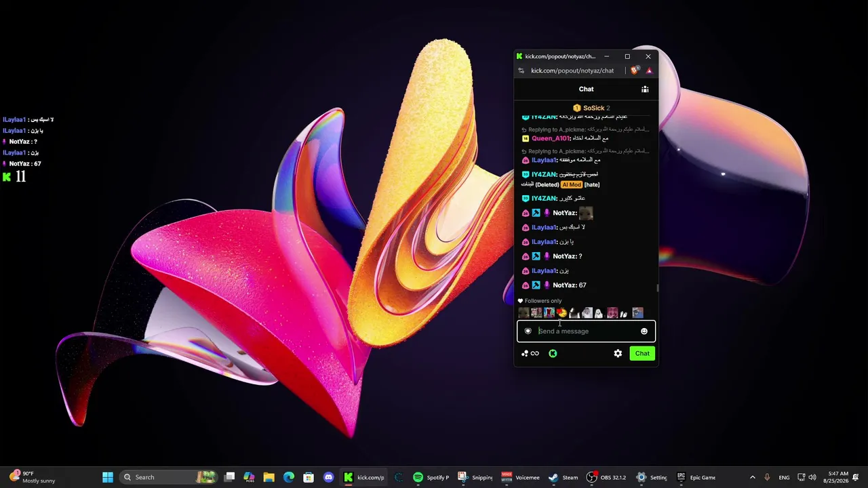This screenshot has height=488, width=868.
Task: Open Settings taskbar app
Action: pyautogui.click(x=652, y=477)
